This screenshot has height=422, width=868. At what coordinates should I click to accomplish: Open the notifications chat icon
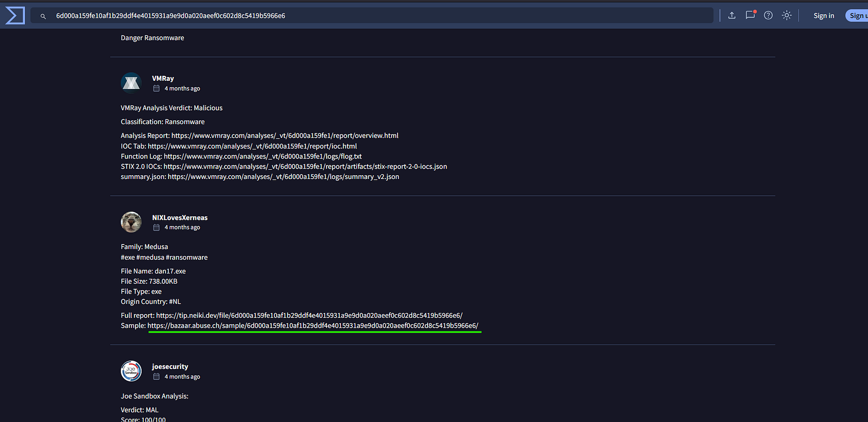[x=750, y=15]
